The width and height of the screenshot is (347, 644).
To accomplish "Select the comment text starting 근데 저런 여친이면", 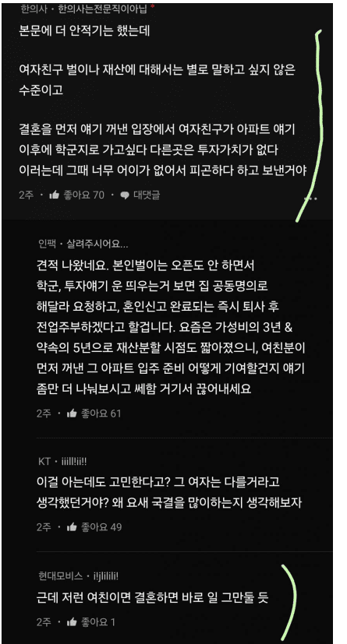I will [x=152, y=598].
